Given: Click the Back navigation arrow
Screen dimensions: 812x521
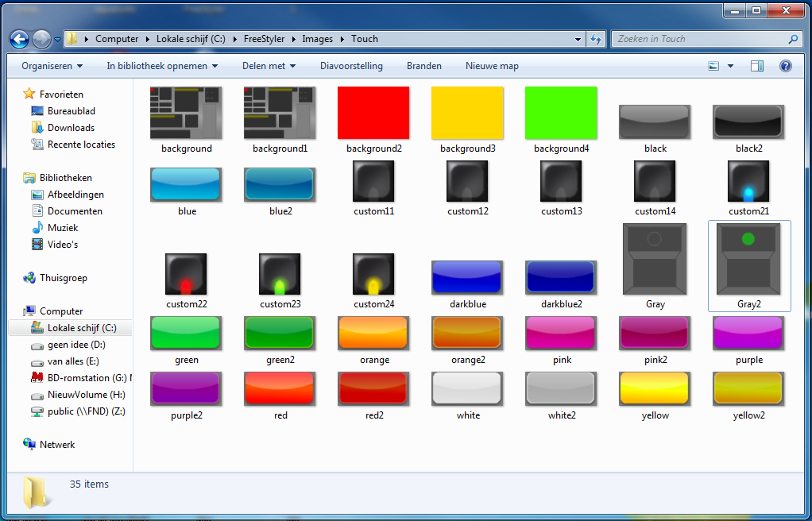Looking at the screenshot, I should point(19,39).
